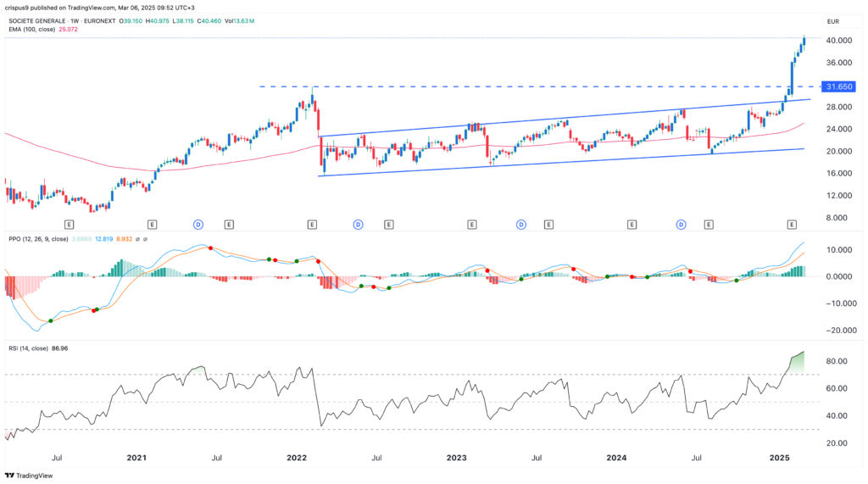Click the EURONEXT exchange name in title
The image size is (868, 484).
coord(100,21)
